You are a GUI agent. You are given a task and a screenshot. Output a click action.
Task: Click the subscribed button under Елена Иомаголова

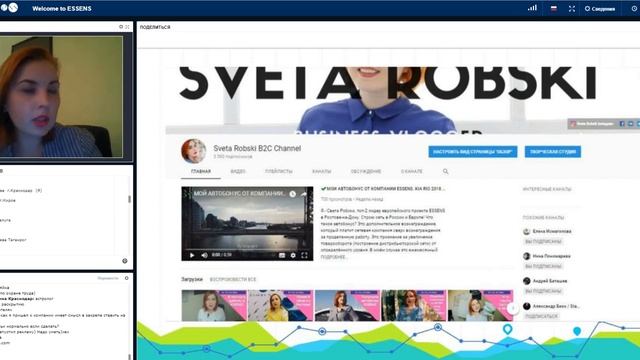pyautogui.click(x=543, y=242)
